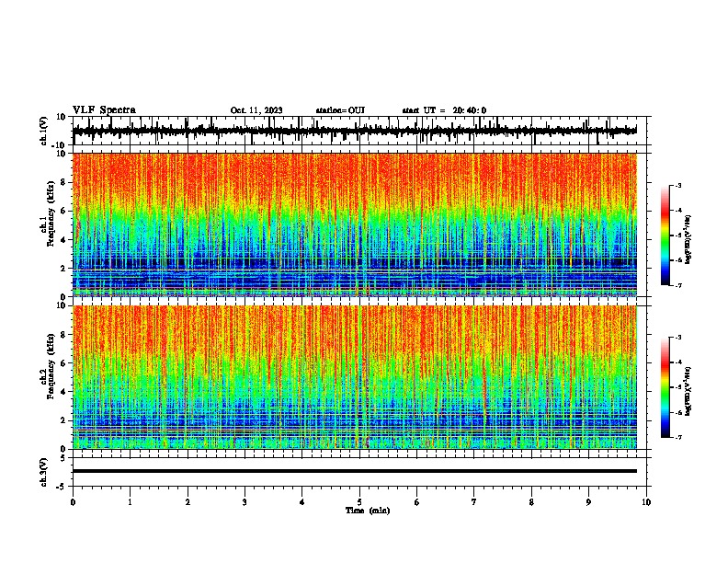Click the time axis tick label "2"

pos(188,502)
